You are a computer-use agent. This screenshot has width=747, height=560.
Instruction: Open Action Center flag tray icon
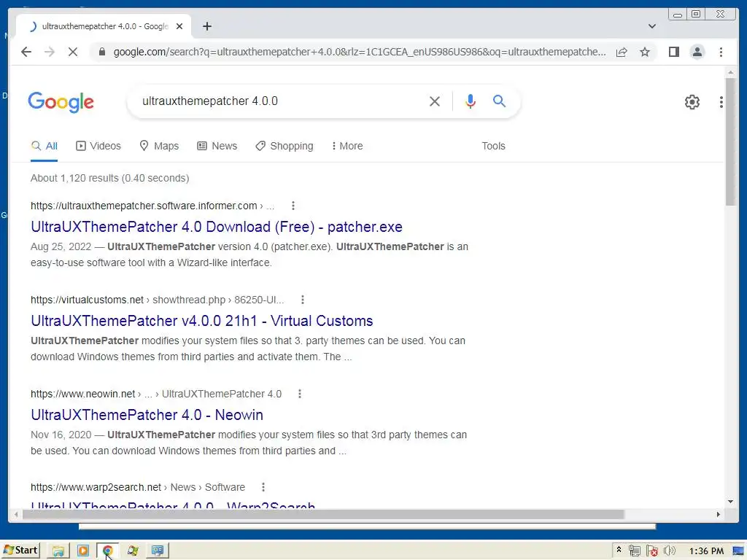651,551
